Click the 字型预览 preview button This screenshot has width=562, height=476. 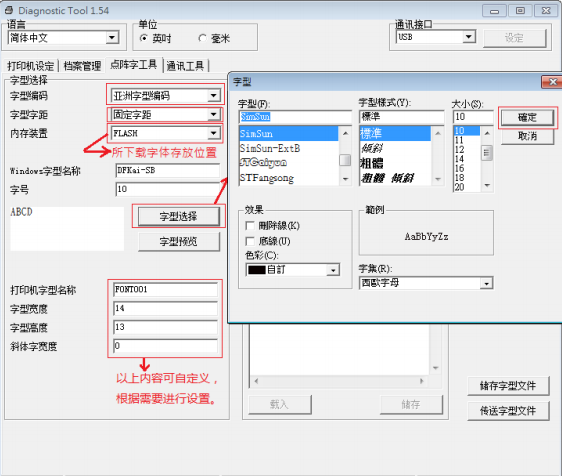[178, 242]
